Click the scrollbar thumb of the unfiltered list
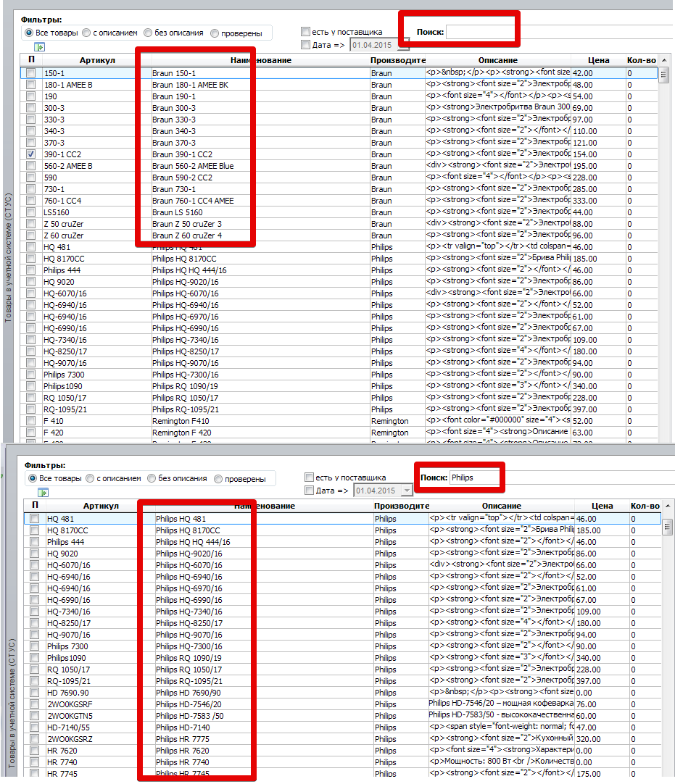Viewport: 675px width, 784px height. point(664,75)
